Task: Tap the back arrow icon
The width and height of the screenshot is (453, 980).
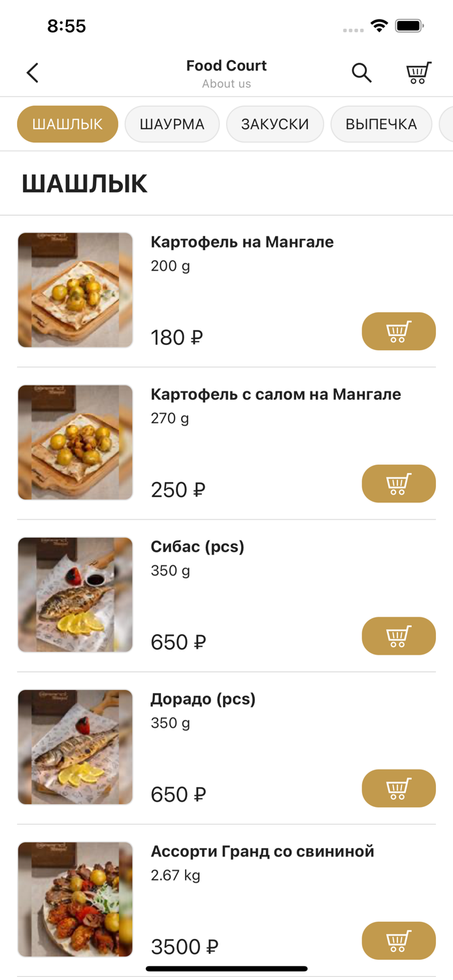Action: point(32,73)
